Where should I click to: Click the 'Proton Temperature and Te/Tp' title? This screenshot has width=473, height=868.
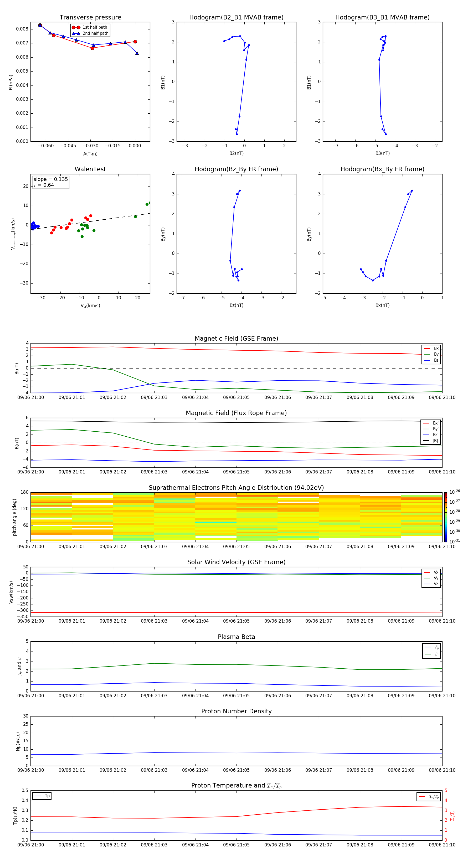236,786
